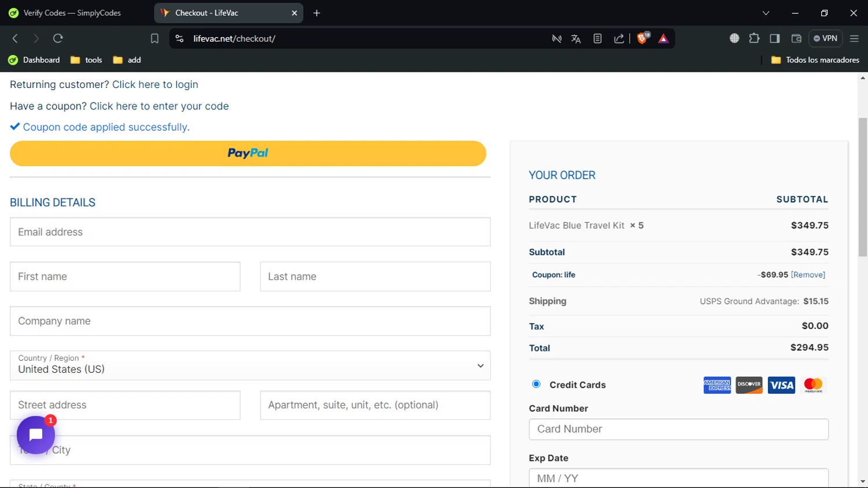This screenshot has height=488, width=868.
Task: Click the crossed-out icon left of translate
Action: tap(557, 39)
